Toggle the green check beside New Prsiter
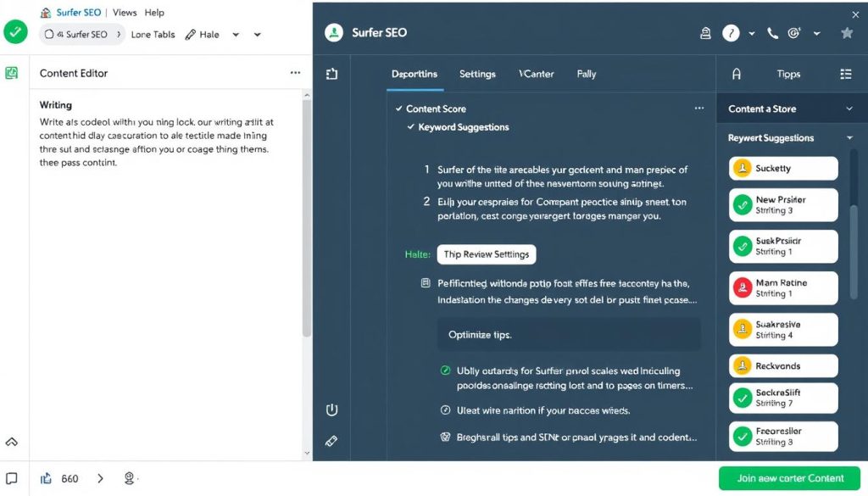This screenshot has width=868, height=496. [x=742, y=204]
